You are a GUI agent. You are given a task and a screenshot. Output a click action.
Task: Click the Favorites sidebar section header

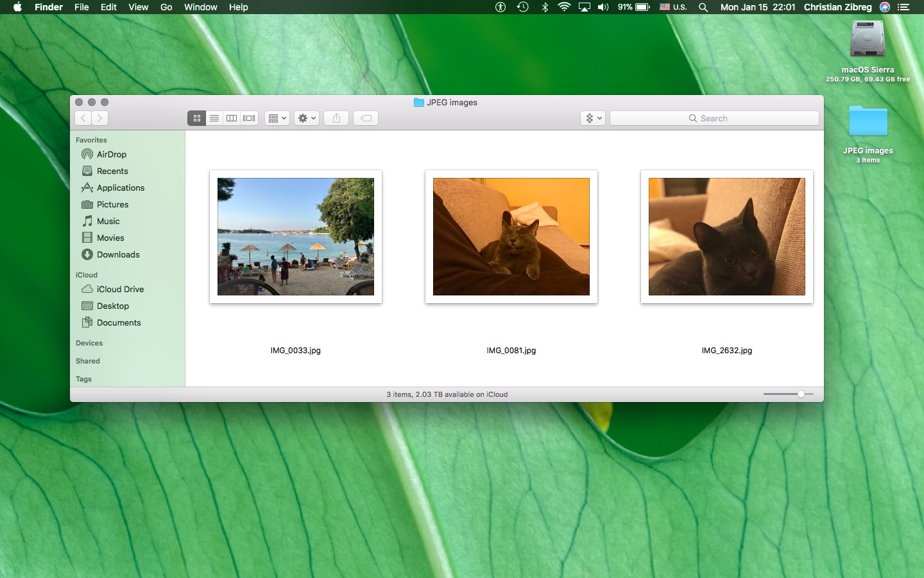point(91,140)
